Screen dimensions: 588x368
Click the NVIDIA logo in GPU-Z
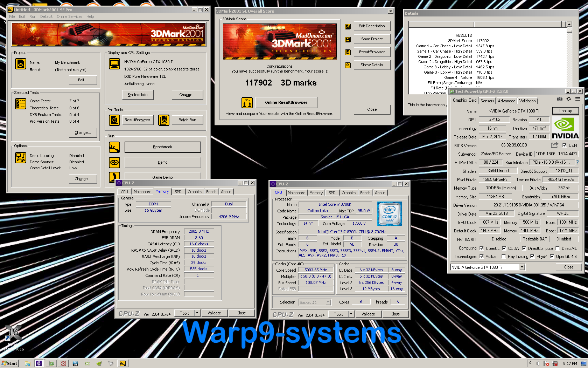[x=565, y=128]
